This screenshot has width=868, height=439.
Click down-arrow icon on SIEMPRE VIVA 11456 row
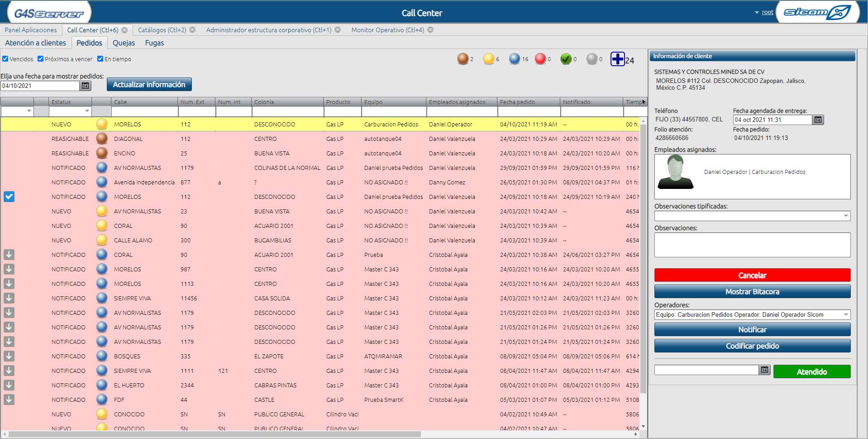click(x=9, y=298)
